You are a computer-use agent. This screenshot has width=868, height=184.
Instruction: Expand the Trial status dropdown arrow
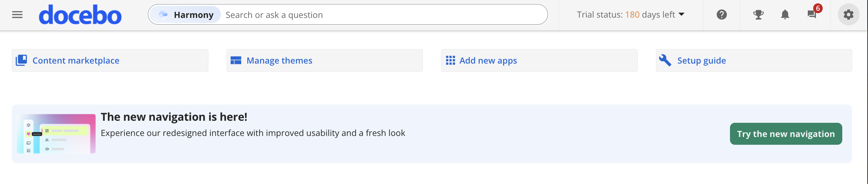click(x=682, y=14)
